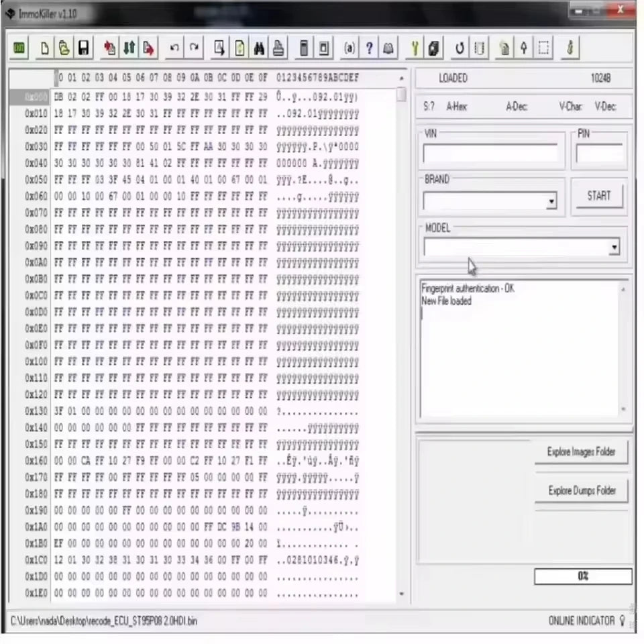Click Explore Dumps Folder

point(581,490)
